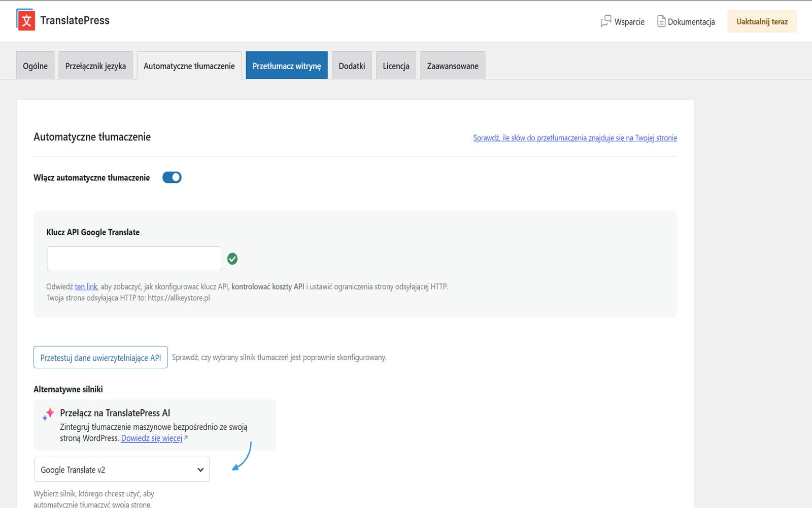This screenshot has height=508, width=812.
Task: Click the TranslatePress logo icon
Action: [26, 20]
